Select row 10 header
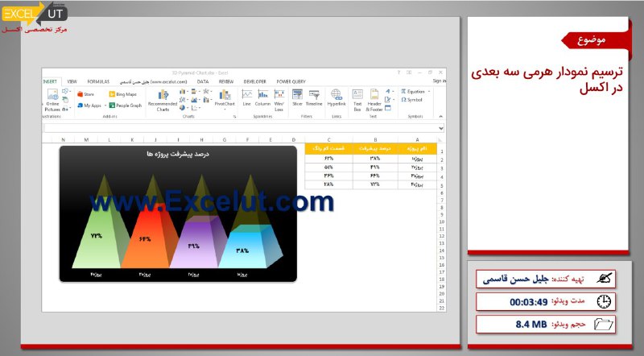The width and height of the screenshot is (644, 356). 442,222
